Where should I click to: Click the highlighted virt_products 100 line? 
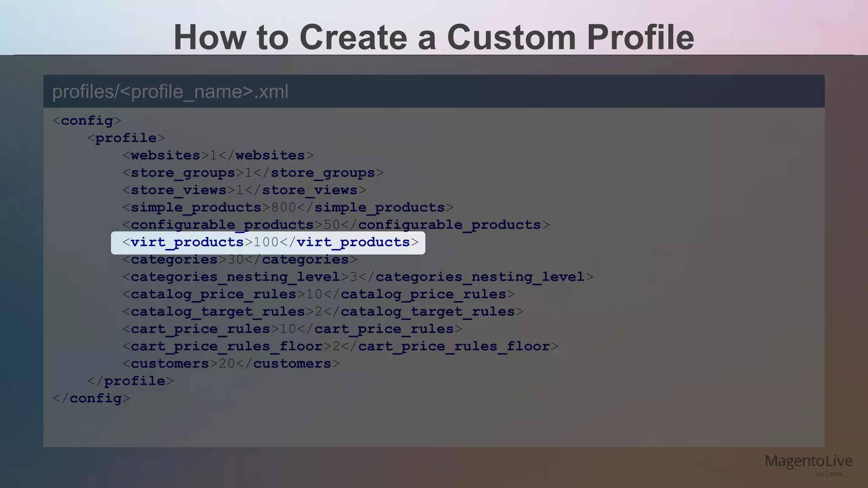pyautogui.click(x=268, y=243)
